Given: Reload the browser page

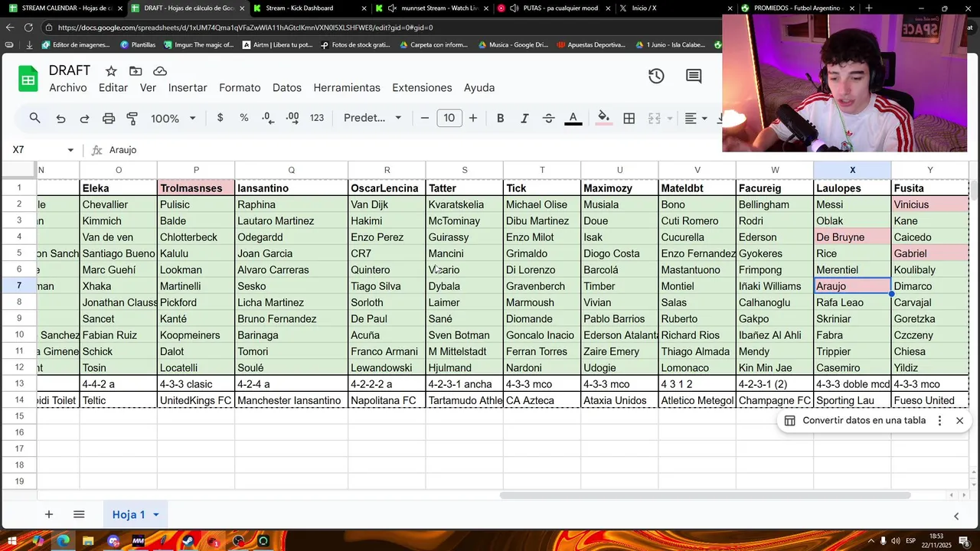Looking at the screenshot, I should (x=28, y=28).
